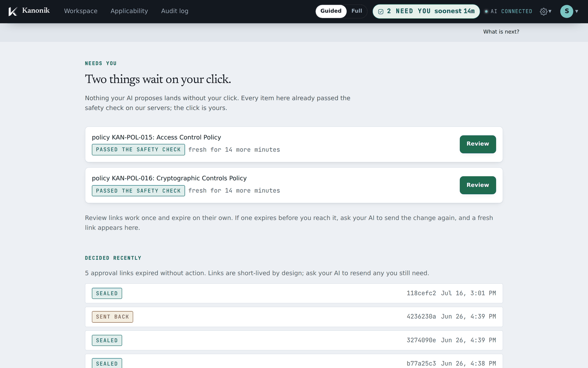Click the Jun 26, 4:38 PM timestamp

469,364
